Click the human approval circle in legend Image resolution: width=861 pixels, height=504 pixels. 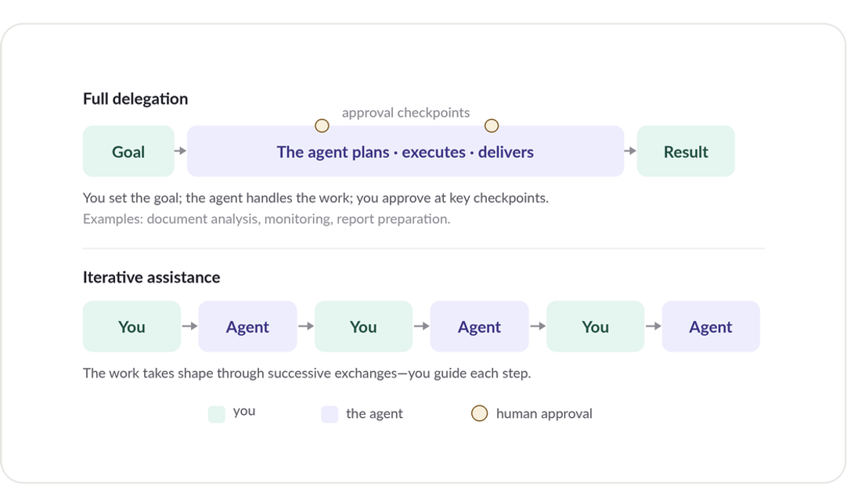point(479,413)
